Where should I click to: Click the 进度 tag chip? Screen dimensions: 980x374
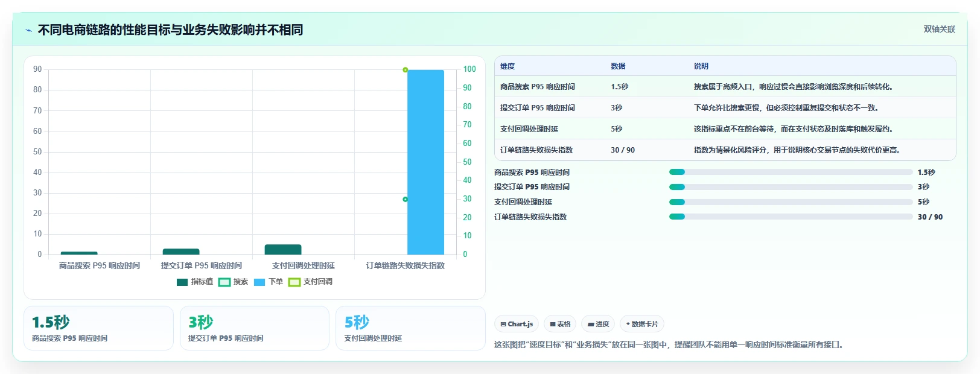click(598, 324)
